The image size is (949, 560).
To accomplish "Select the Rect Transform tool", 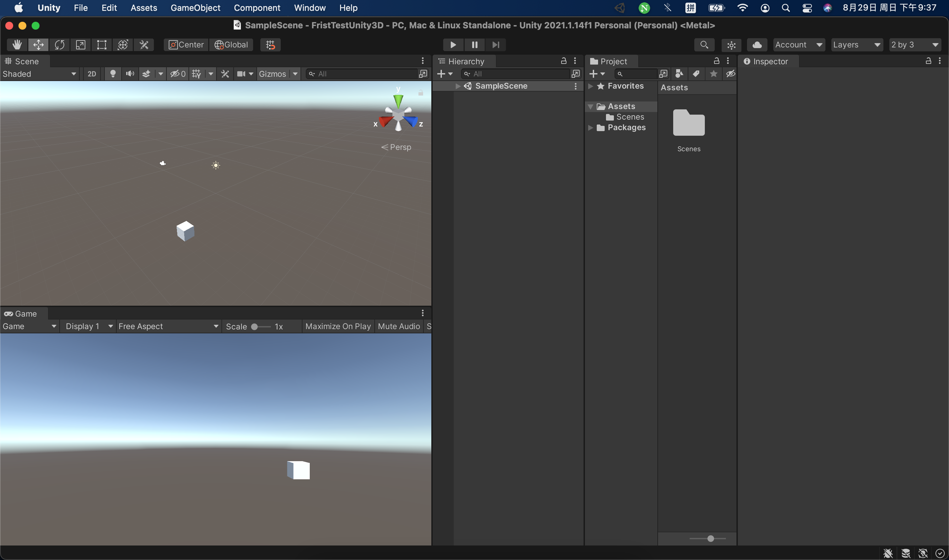I will click(101, 45).
